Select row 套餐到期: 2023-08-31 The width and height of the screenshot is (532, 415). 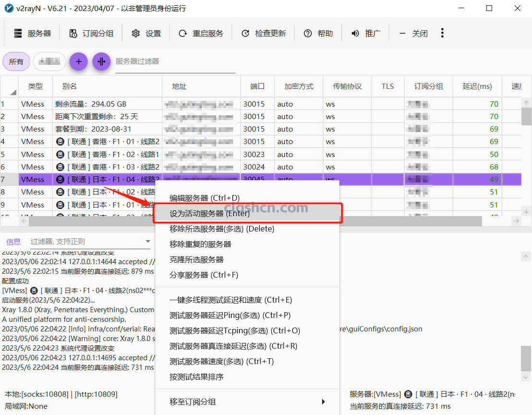[x=260, y=129]
